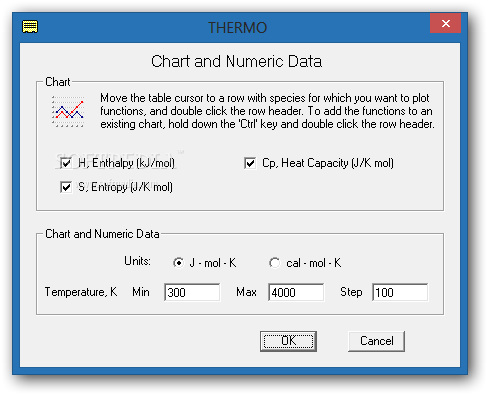Viewport: 488px width, 395px height.
Task: Click the yellow THERMO title bar icon
Action: pos(30,27)
